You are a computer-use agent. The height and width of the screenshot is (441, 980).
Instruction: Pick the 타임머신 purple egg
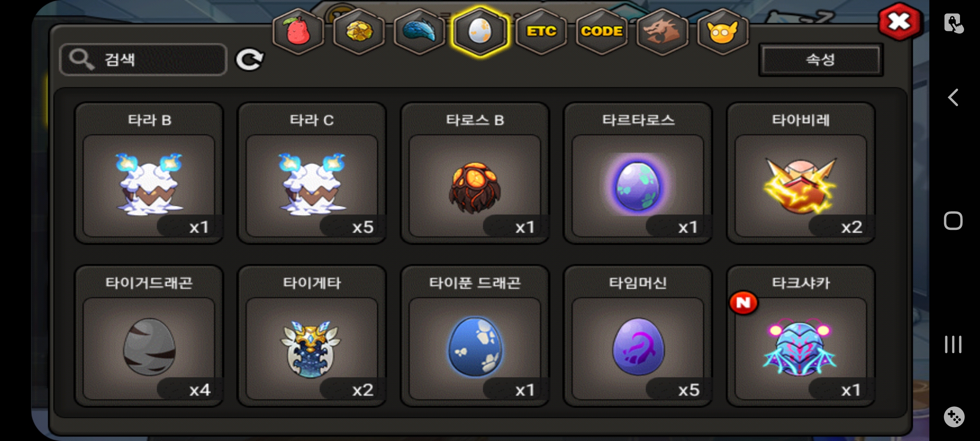click(x=637, y=336)
